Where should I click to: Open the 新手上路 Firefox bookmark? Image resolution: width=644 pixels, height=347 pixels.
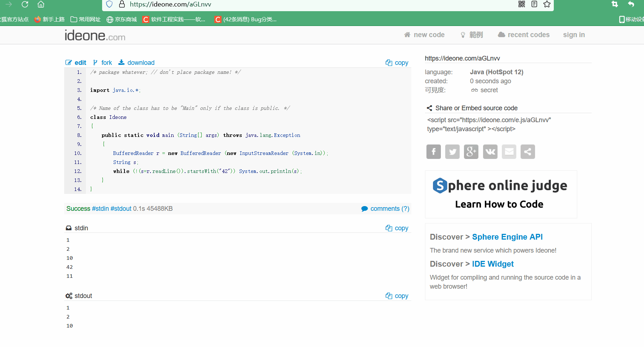coord(49,19)
